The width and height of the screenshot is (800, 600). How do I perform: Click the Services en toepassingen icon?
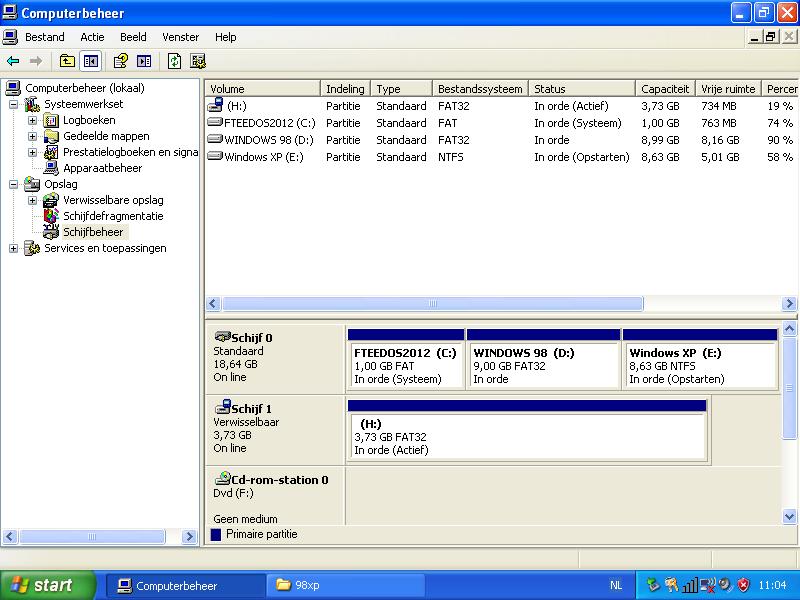[32, 248]
